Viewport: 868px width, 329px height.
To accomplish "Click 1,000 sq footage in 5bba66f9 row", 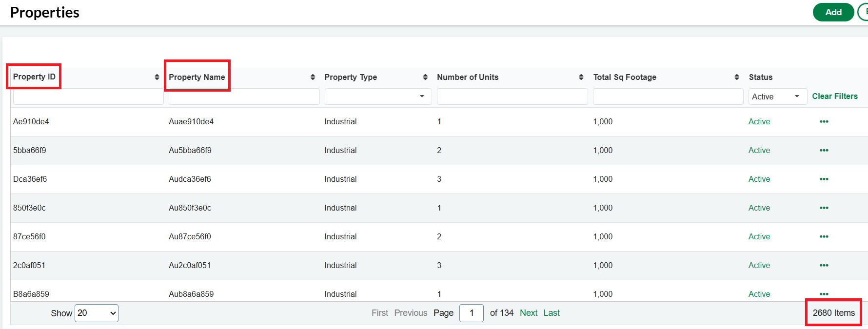I will [603, 150].
